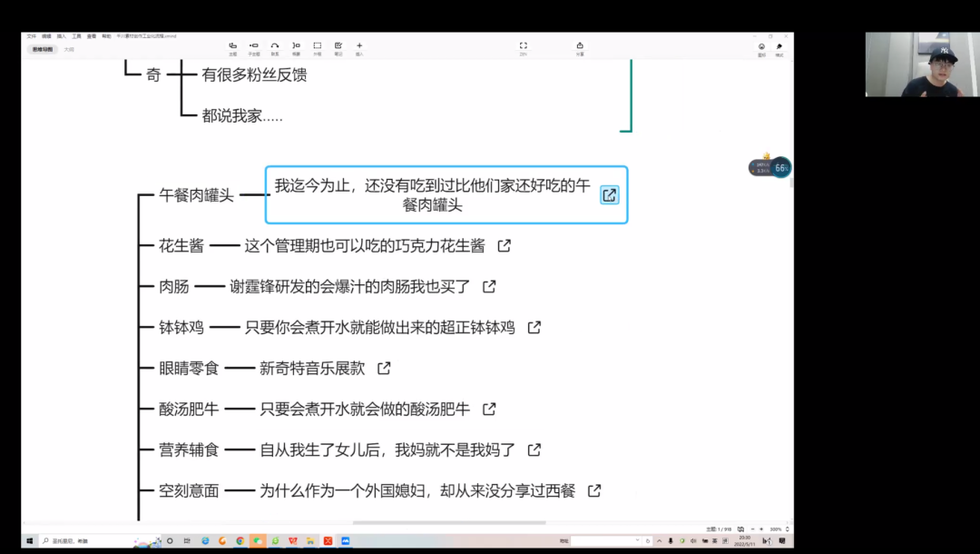Click the zoom in plus button
Viewport: 980px width, 554px height.
(x=761, y=529)
